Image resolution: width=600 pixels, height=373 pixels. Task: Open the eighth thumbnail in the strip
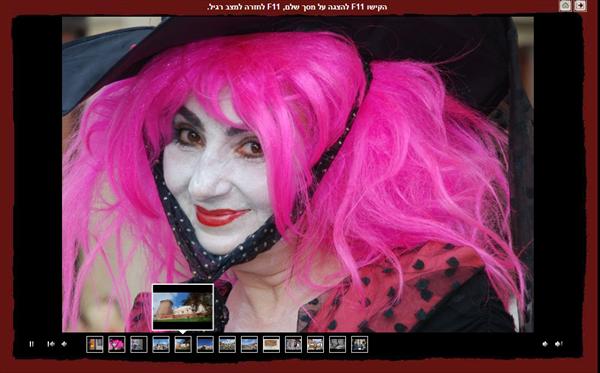pos(249,344)
